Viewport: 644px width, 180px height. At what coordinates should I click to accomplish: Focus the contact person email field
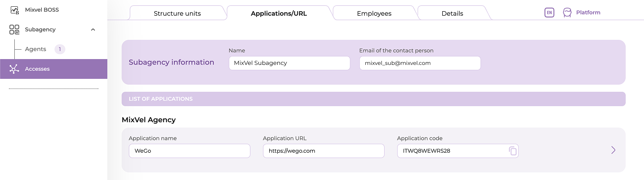[419, 63]
